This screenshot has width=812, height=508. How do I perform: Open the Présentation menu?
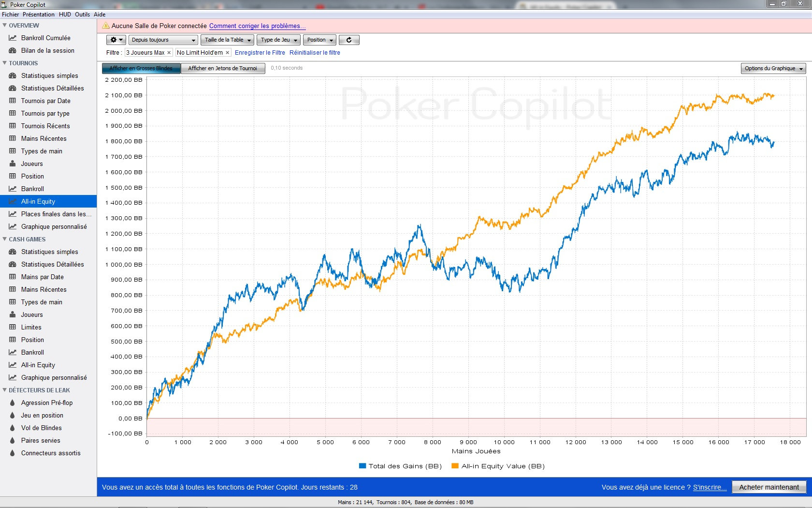coord(39,15)
